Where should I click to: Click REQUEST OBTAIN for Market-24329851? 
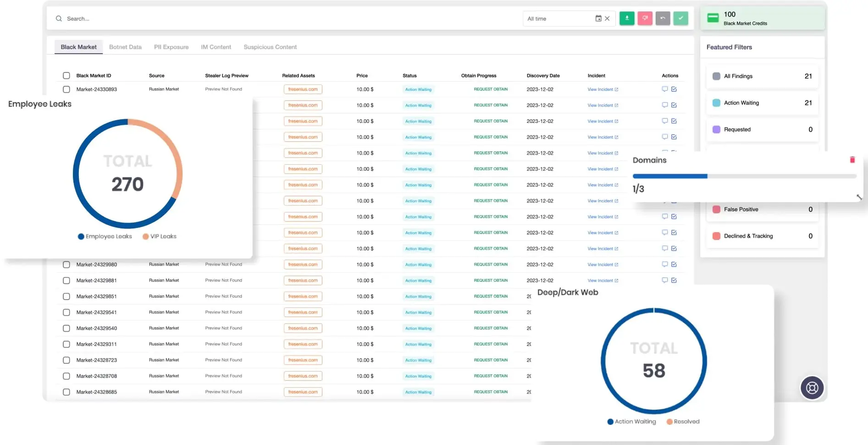[x=491, y=296]
